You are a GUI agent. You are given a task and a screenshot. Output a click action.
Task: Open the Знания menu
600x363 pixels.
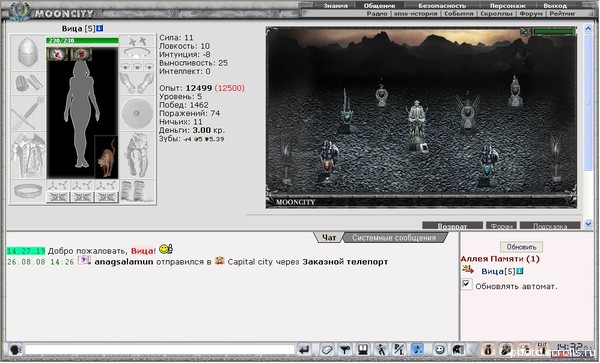pos(336,5)
